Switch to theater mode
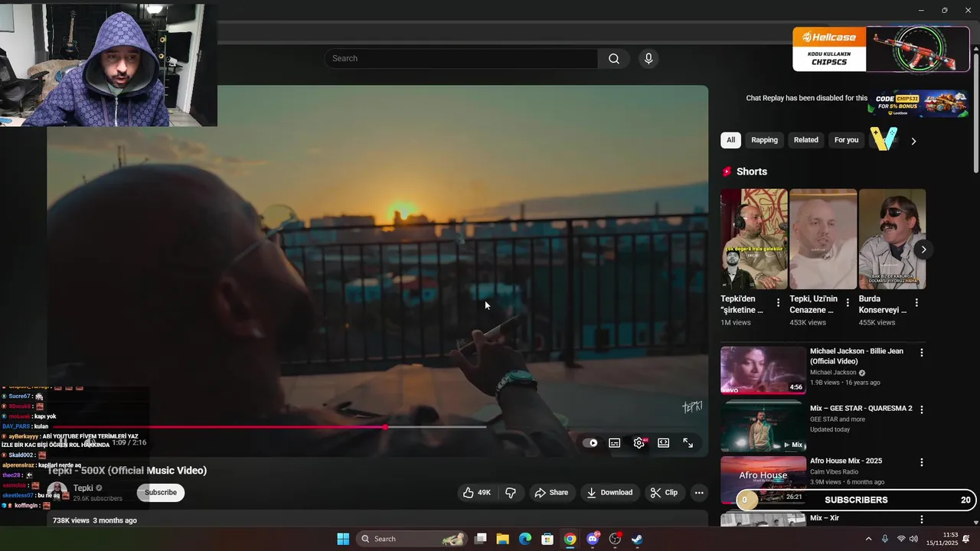 point(664,443)
